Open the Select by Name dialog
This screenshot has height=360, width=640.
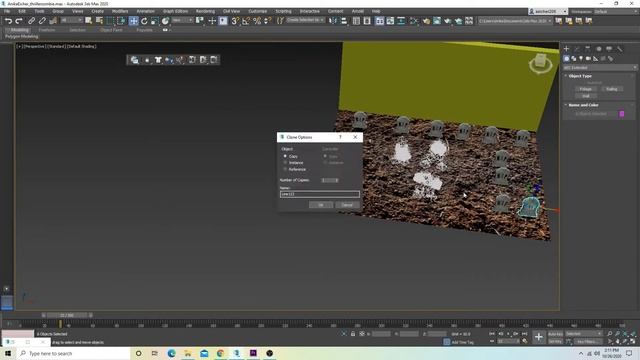[x=99, y=21]
